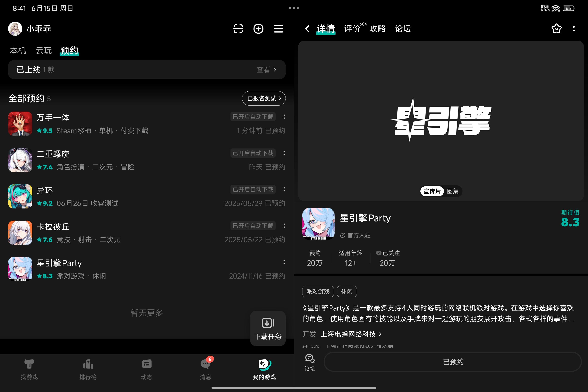
Task: Open the 下载任务 download tasks button
Action: pyautogui.click(x=268, y=329)
